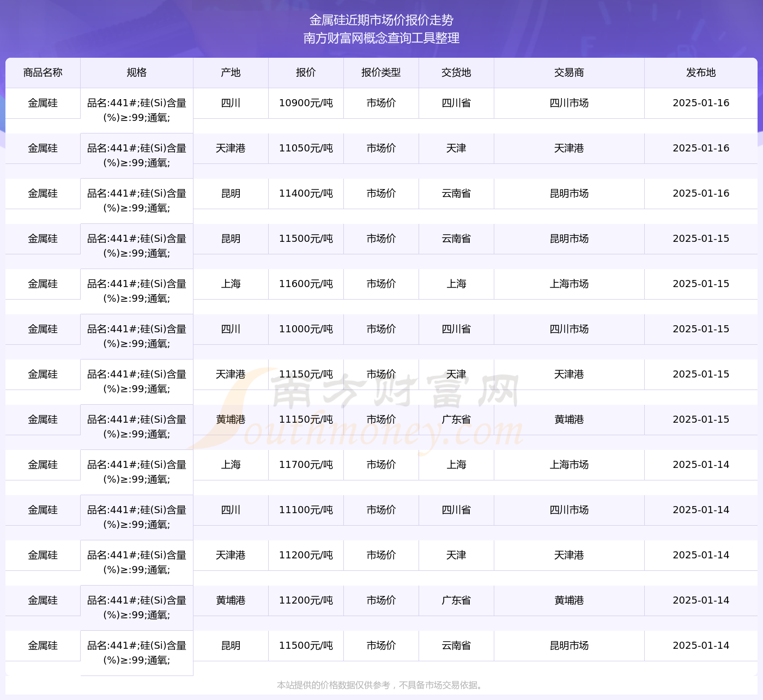This screenshot has width=763, height=700.
Task: Click the 11200元/吨 price in the 广东省 row
Action: click(306, 600)
